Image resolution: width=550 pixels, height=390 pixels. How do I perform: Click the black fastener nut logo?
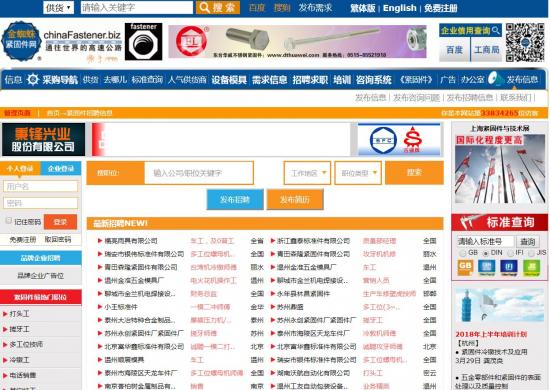click(143, 42)
